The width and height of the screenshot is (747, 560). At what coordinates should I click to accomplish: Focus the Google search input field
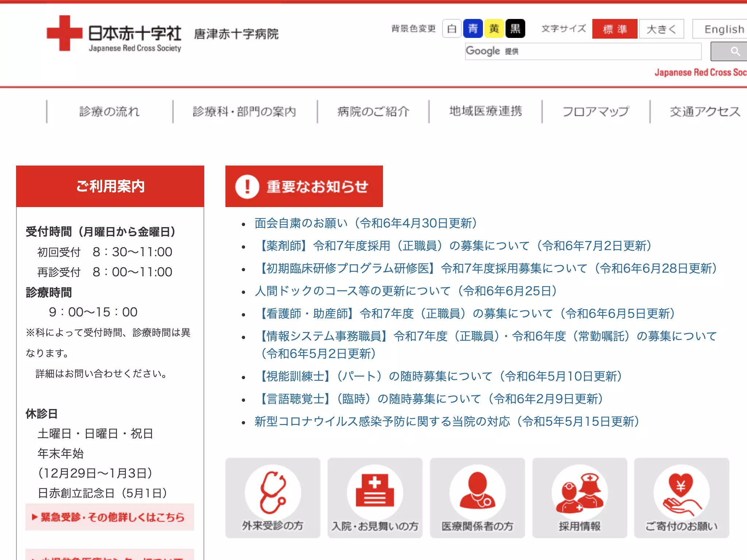tap(583, 51)
